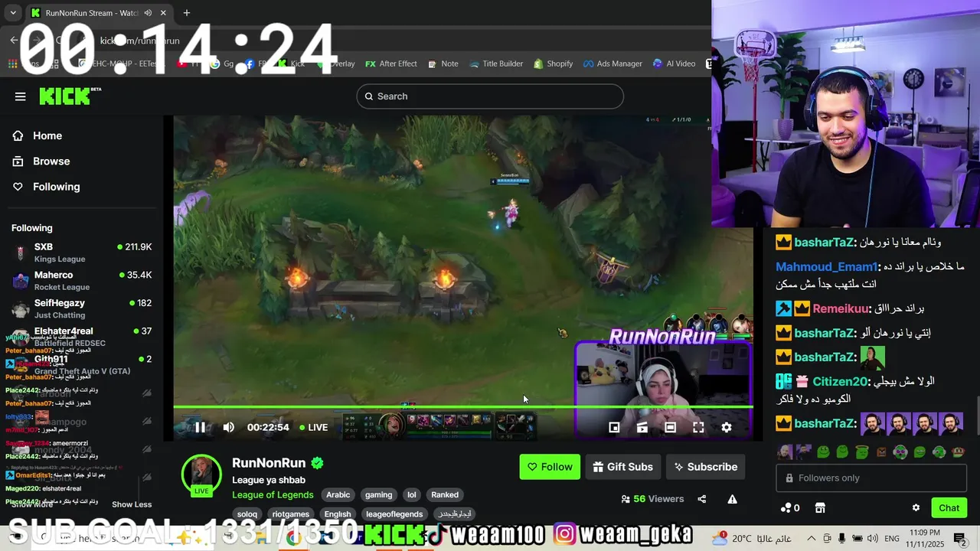Enable mini-player picture-in-picture mode
The width and height of the screenshot is (980, 551).
point(614,428)
